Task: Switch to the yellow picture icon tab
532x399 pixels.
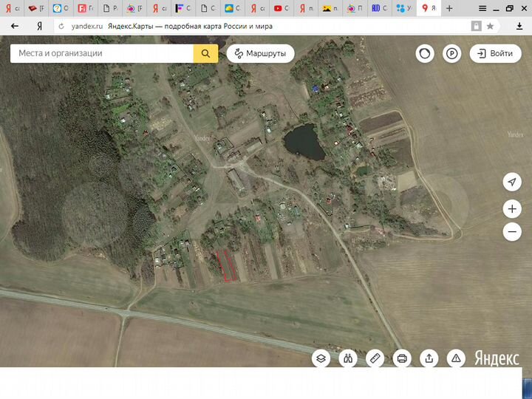Action: coord(330,8)
